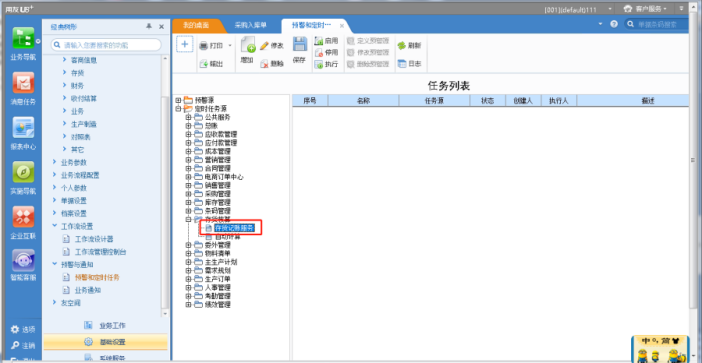Expand the 库存管理 folder node
The height and width of the screenshot is (363, 702).
[x=188, y=202]
